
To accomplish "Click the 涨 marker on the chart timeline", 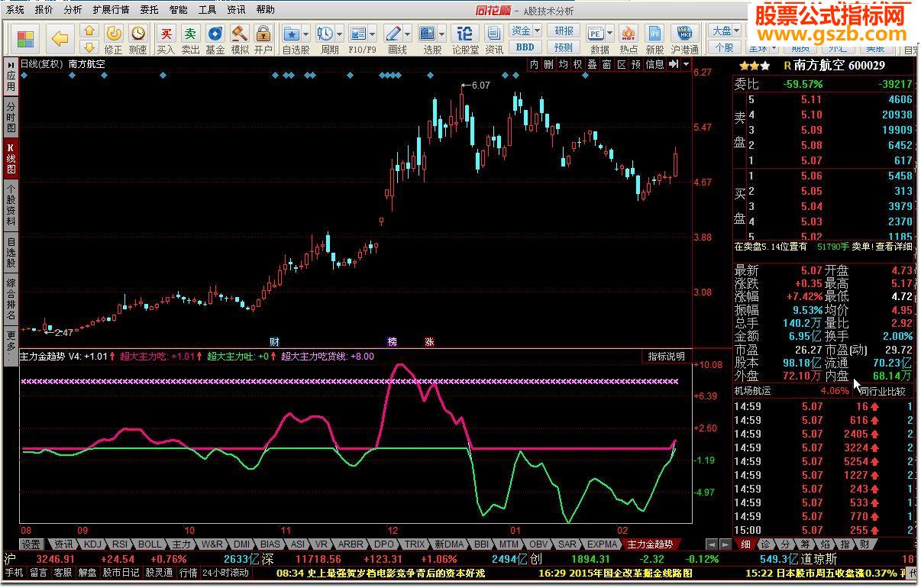I will [429, 341].
